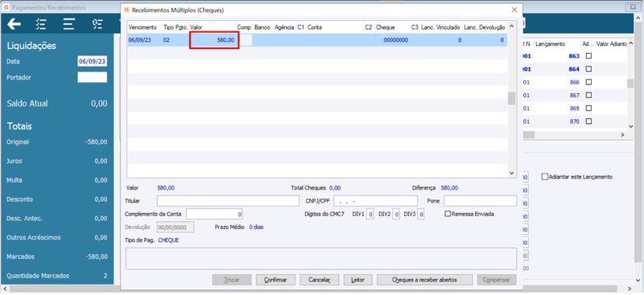Close the Recebimentos Múltiplos dialog

coord(514,10)
